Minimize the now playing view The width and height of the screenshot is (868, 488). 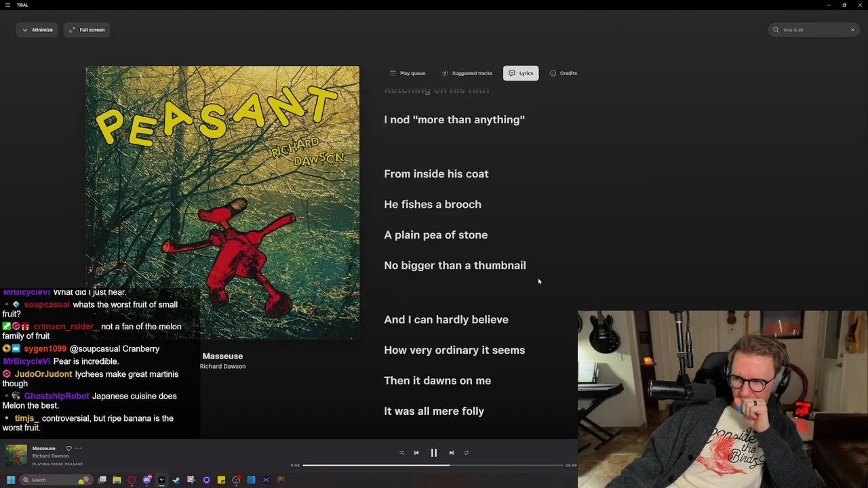click(x=37, y=30)
